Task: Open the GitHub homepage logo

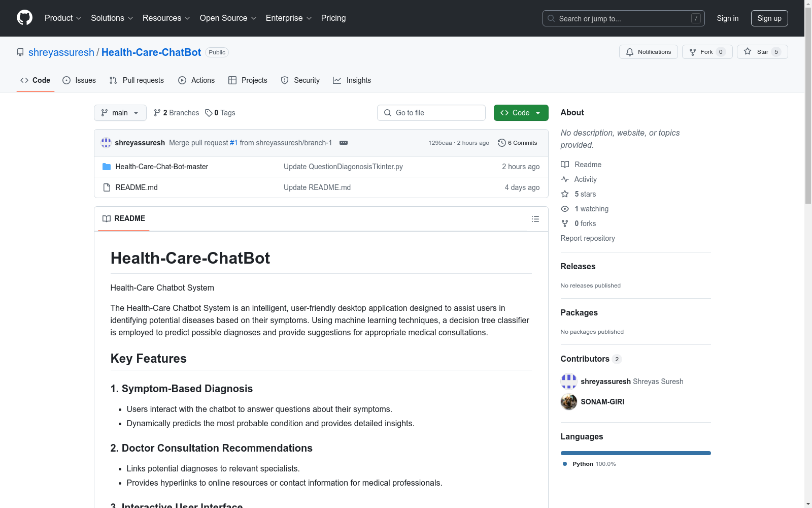Action: pos(24,18)
